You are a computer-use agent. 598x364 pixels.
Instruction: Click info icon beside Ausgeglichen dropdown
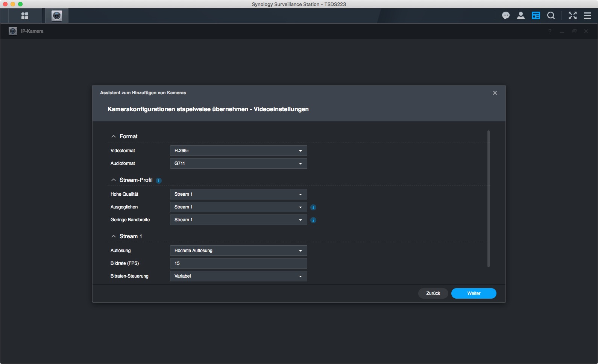[313, 207]
